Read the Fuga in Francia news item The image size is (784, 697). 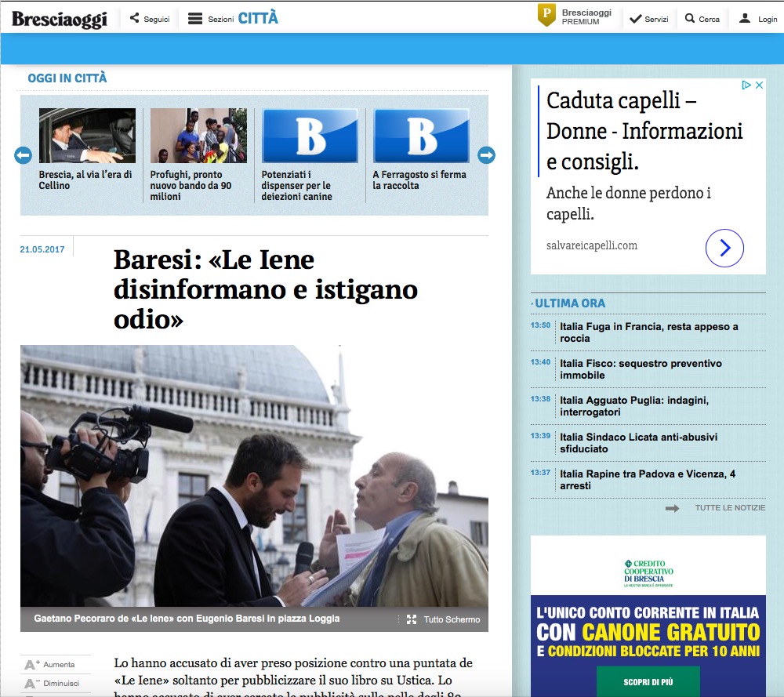tap(648, 332)
